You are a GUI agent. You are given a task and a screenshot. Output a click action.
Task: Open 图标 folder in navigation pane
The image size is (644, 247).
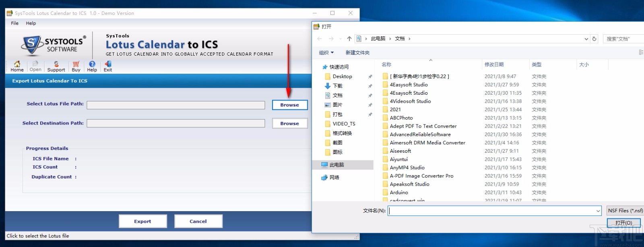click(337, 152)
